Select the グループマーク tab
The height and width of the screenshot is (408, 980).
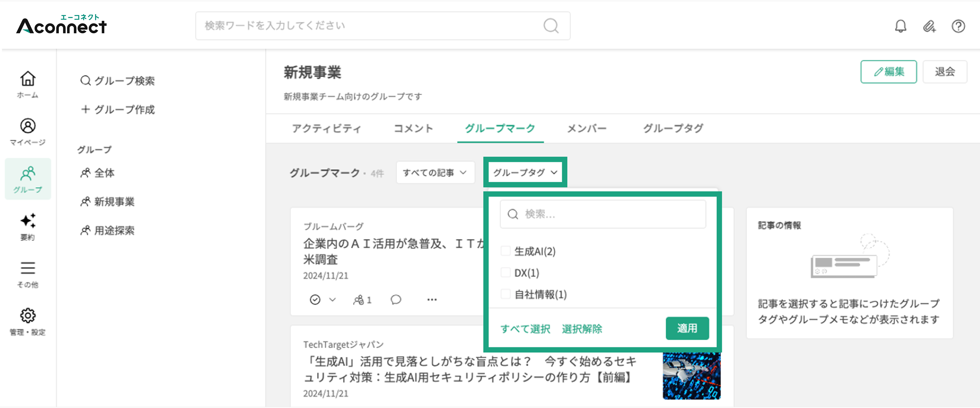[x=500, y=128]
